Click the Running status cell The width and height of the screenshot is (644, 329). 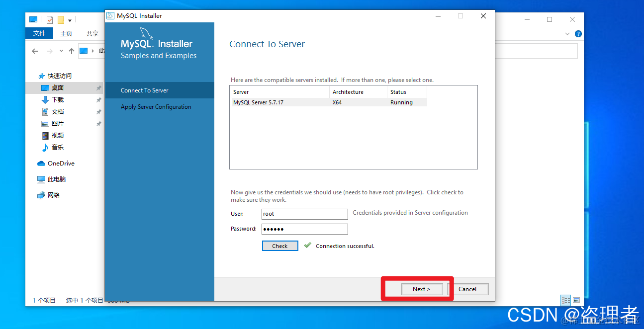(401, 102)
